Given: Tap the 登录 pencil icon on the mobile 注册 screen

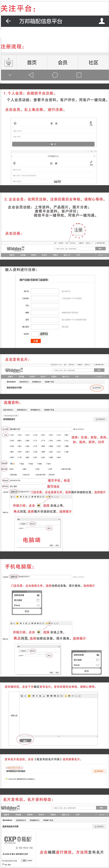Looking at the screenshot, I should (91, 163).
